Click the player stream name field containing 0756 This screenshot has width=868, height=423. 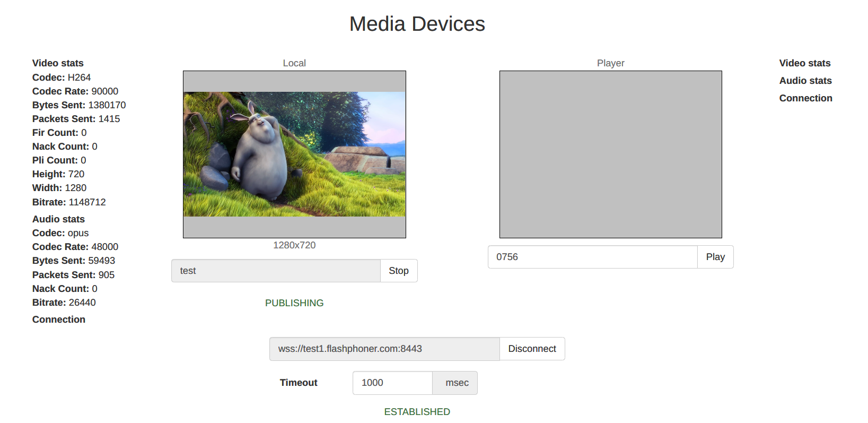click(x=592, y=257)
